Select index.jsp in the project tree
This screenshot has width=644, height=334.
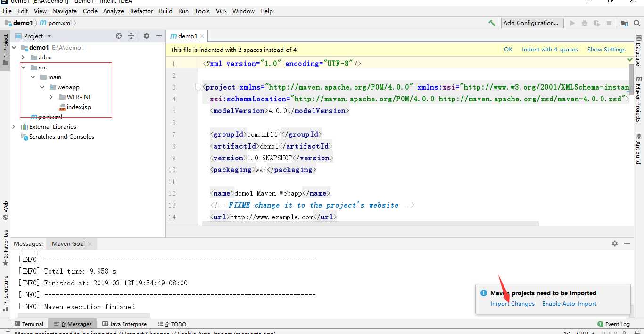(78, 107)
